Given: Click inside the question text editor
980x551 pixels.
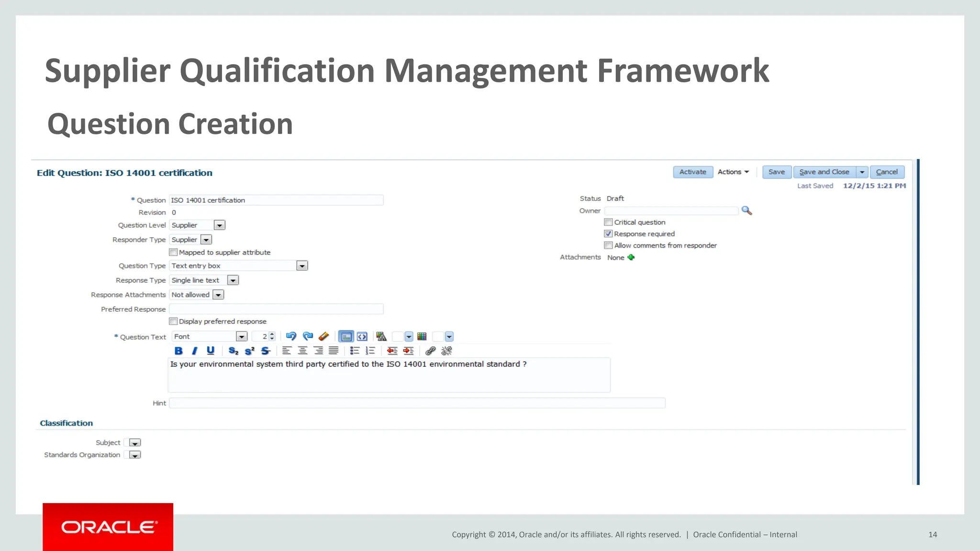Looking at the screenshot, I should [x=389, y=375].
